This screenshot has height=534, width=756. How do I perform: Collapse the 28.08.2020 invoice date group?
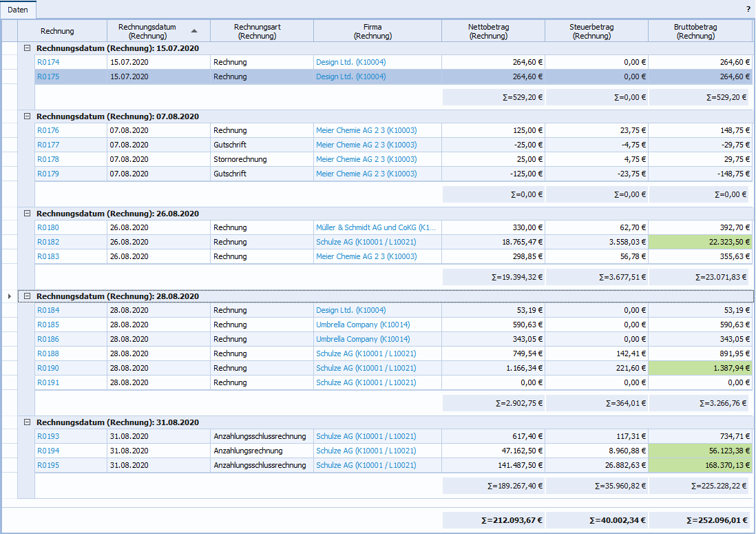(28, 296)
